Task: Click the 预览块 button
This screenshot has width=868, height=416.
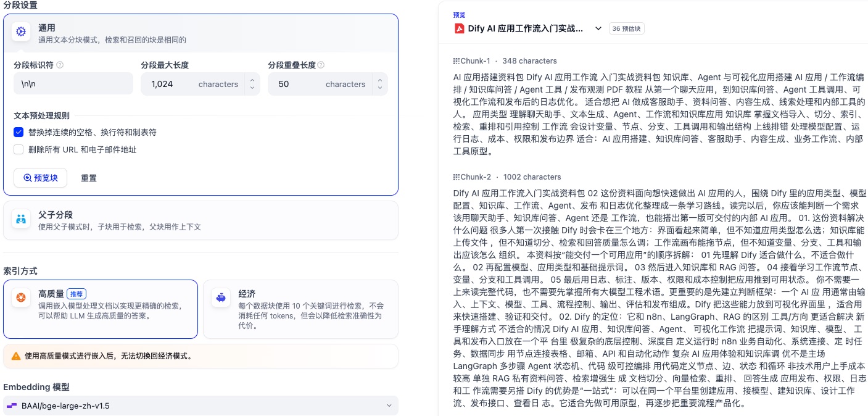Action: (40, 178)
